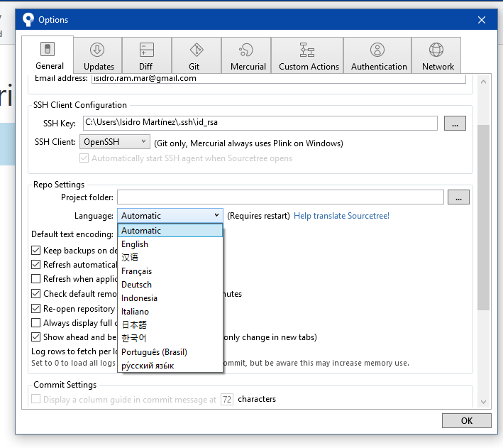Select русский язык in language list

point(170,366)
